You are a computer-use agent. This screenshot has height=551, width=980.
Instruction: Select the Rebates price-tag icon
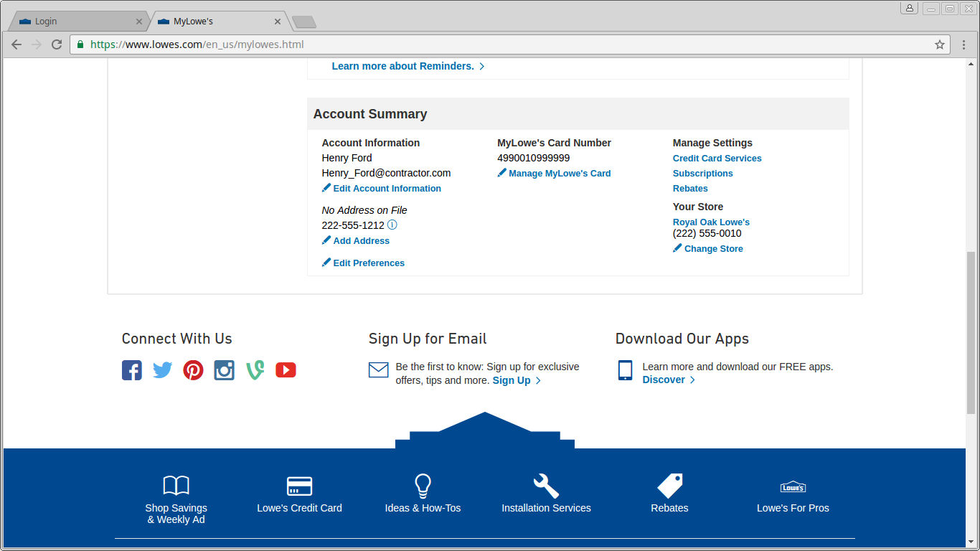pos(669,486)
